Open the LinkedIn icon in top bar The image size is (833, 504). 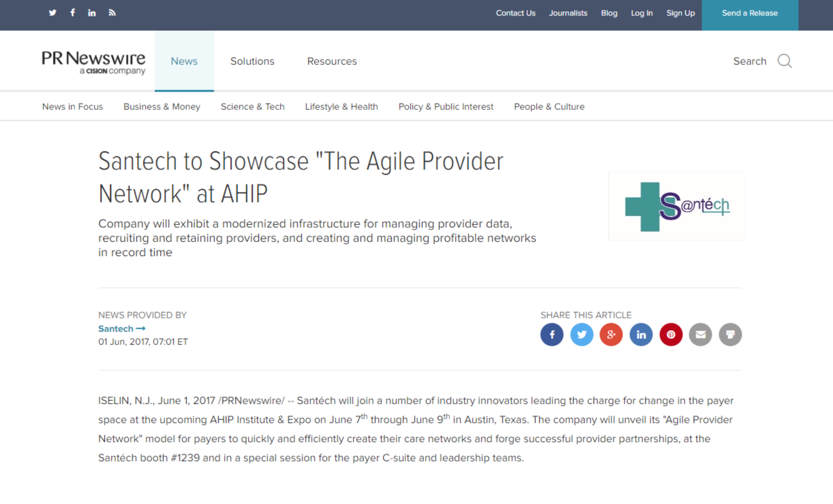92,13
